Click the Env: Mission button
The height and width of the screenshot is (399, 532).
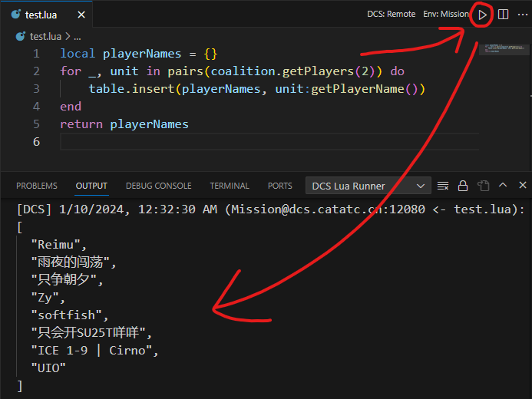[x=445, y=15]
